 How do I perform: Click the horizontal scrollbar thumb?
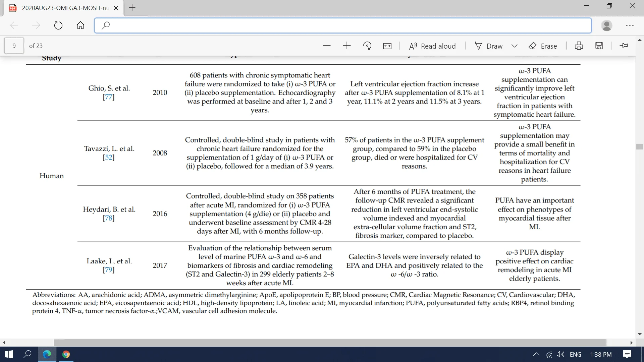[x=330, y=343]
